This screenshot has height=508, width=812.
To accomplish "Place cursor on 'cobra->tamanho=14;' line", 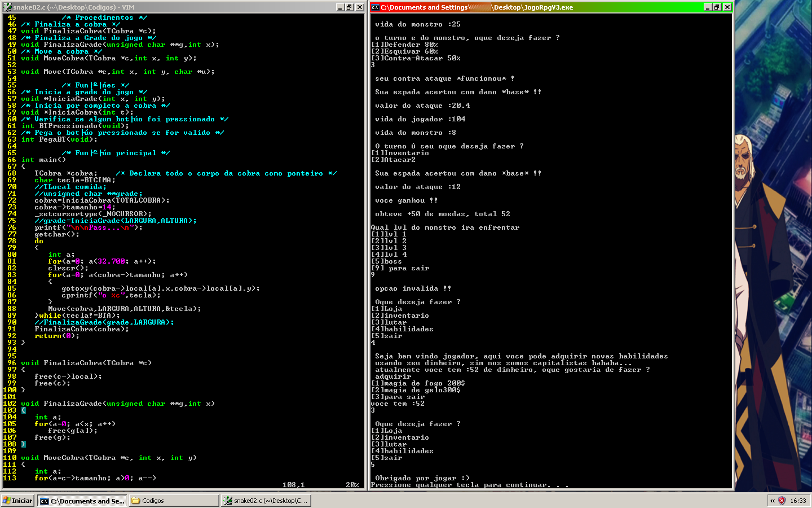I will coord(75,207).
